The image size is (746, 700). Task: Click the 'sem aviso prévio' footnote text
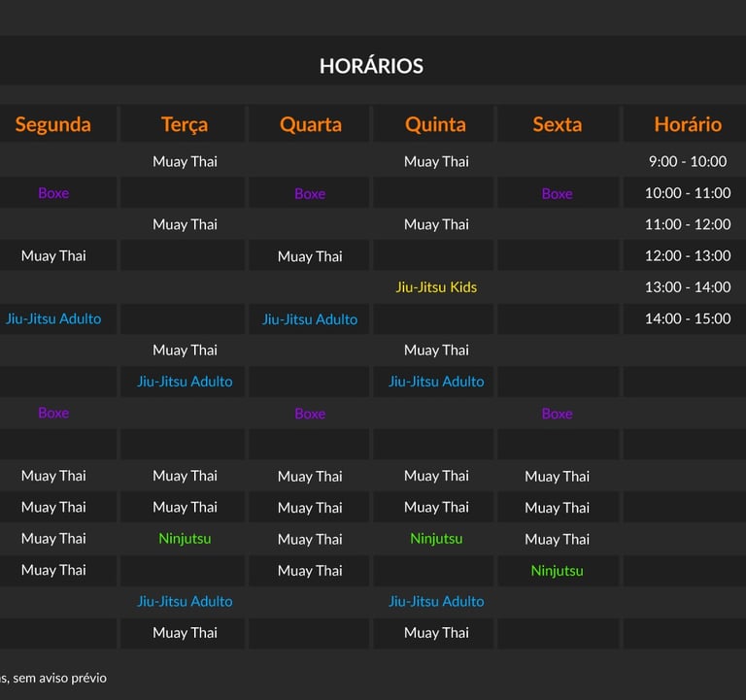click(59, 678)
